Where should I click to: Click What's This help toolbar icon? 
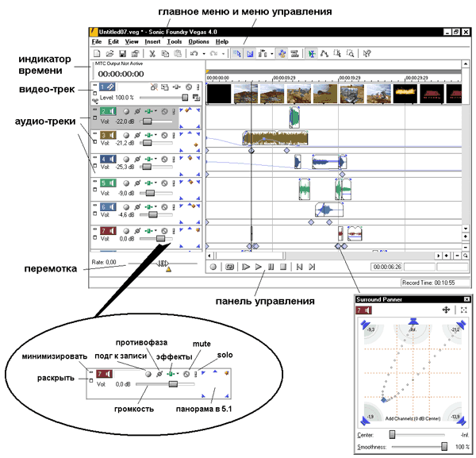click(367, 53)
